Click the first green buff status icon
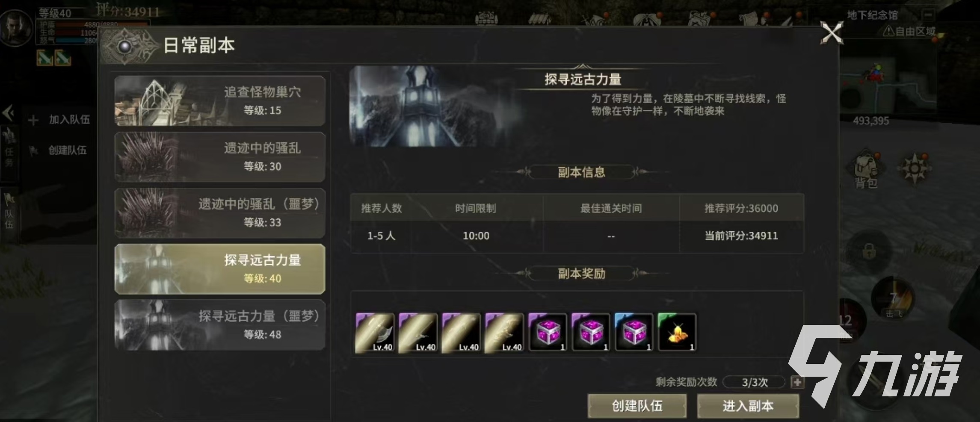 click(x=44, y=58)
